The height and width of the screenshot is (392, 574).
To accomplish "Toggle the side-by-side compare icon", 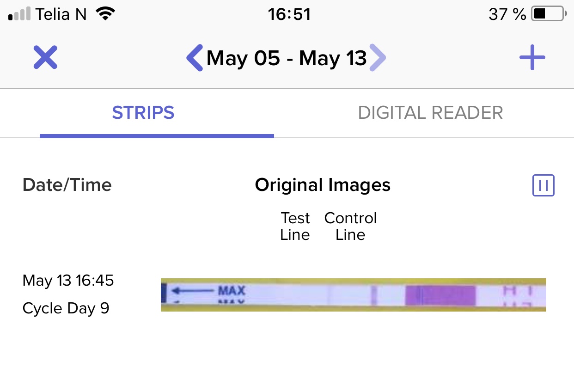I will (x=543, y=185).
